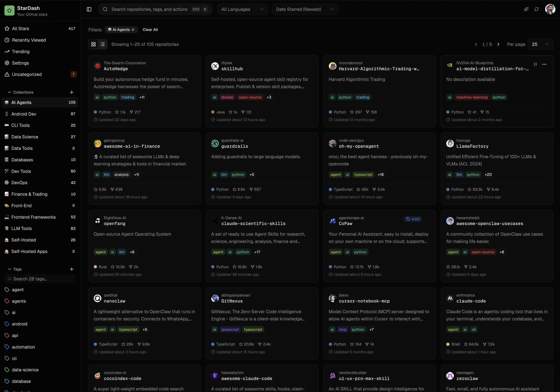Viewport: 560px width, 392px height.
Task: Click the docker tag on skillhub card
Action: 227,97
